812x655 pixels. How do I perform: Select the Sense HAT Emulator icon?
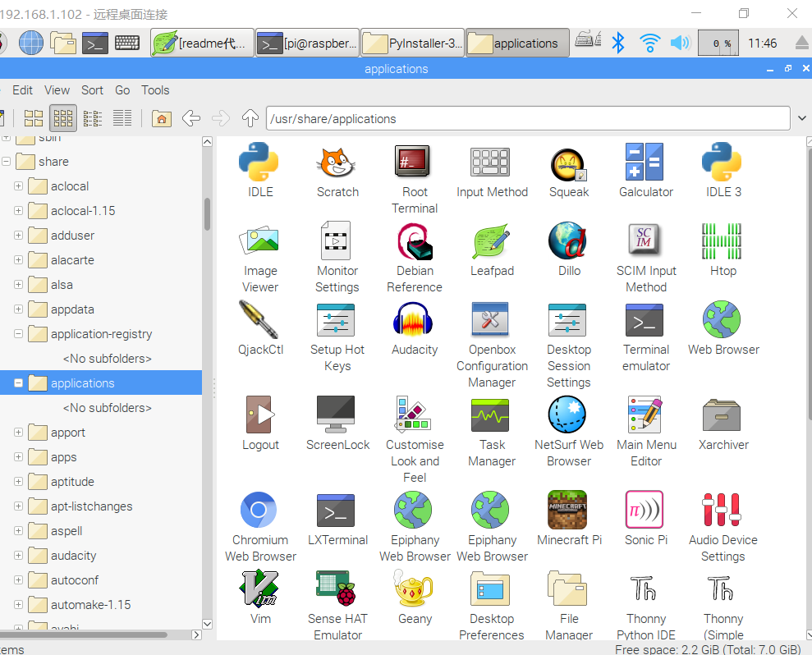click(336, 589)
